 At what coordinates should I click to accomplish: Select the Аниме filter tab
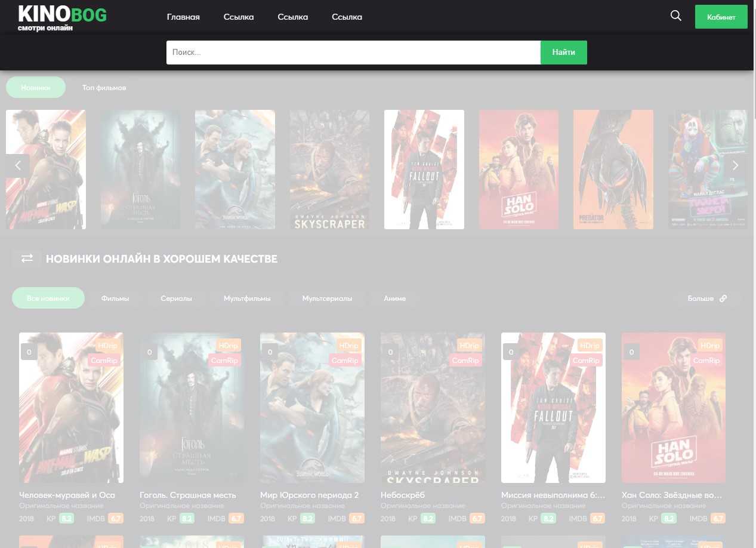395,298
